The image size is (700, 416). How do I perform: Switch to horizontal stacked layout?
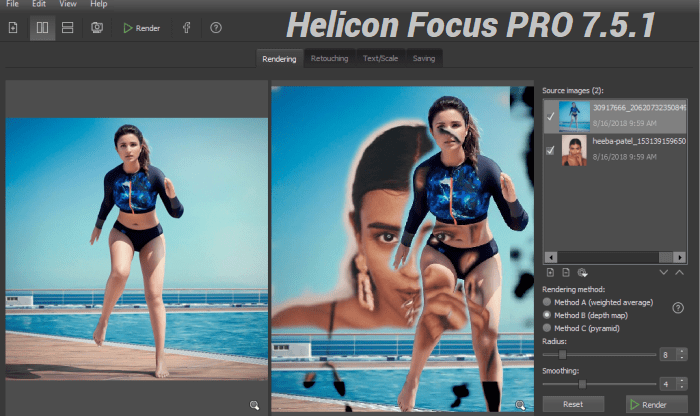[67, 28]
